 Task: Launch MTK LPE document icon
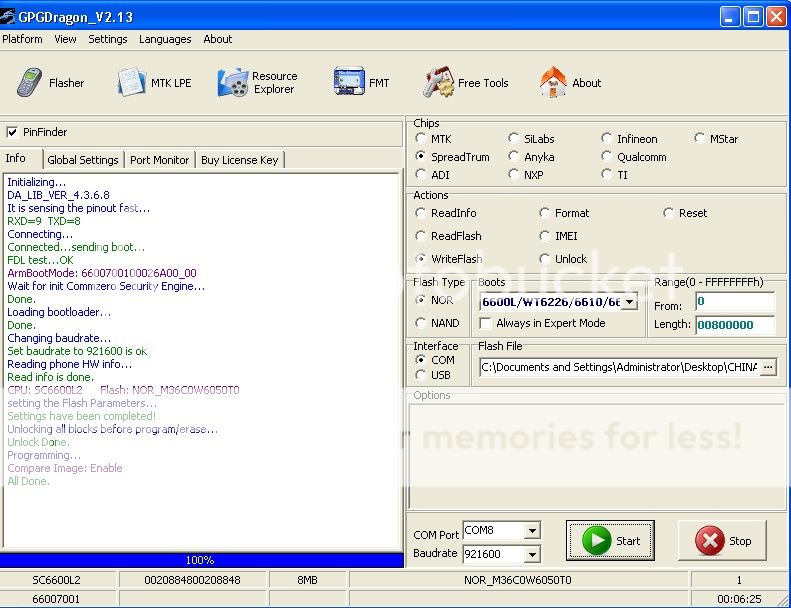coord(132,82)
